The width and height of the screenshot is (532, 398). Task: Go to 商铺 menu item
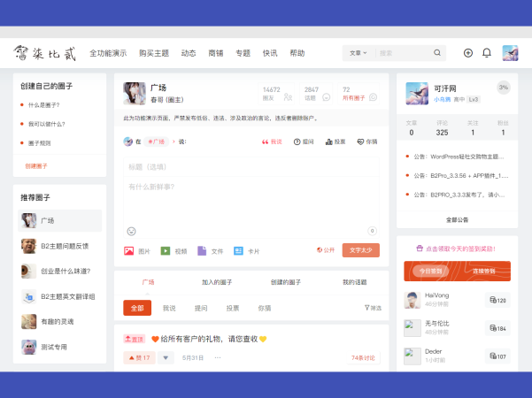pyautogui.click(x=215, y=53)
